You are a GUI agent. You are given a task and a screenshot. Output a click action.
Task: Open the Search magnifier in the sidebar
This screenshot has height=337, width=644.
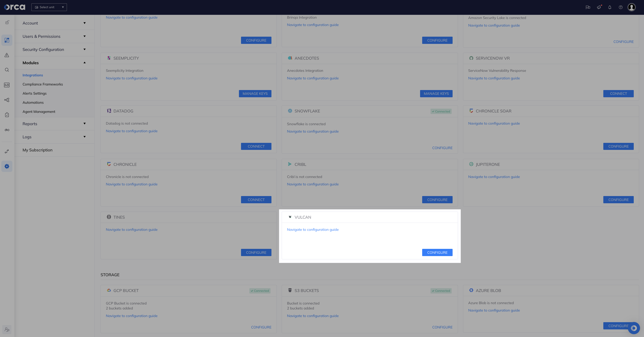[7, 70]
